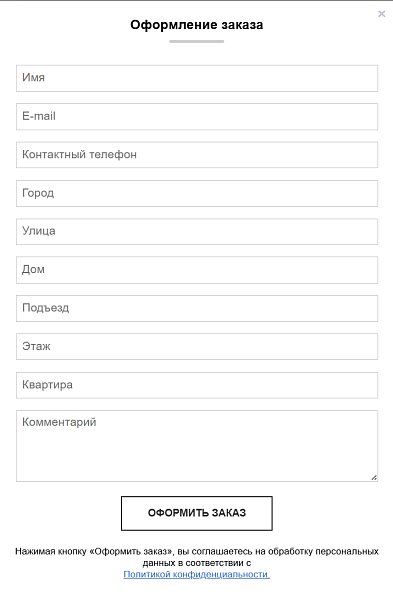Click the Квартира input field
393x600 pixels.
[197, 385]
